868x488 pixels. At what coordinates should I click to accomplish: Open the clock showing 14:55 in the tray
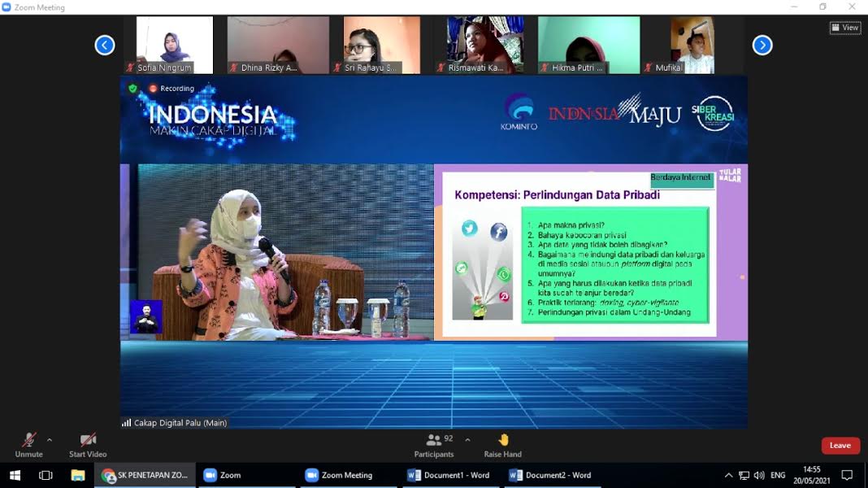(814, 474)
